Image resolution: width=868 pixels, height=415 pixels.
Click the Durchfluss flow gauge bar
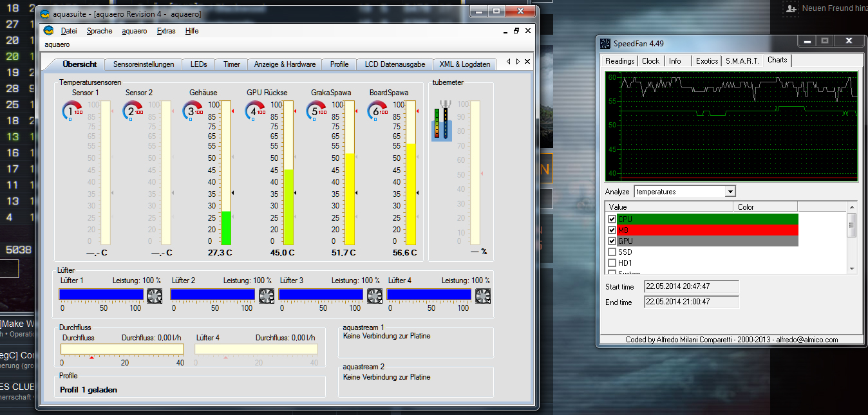pyautogui.click(x=122, y=349)
